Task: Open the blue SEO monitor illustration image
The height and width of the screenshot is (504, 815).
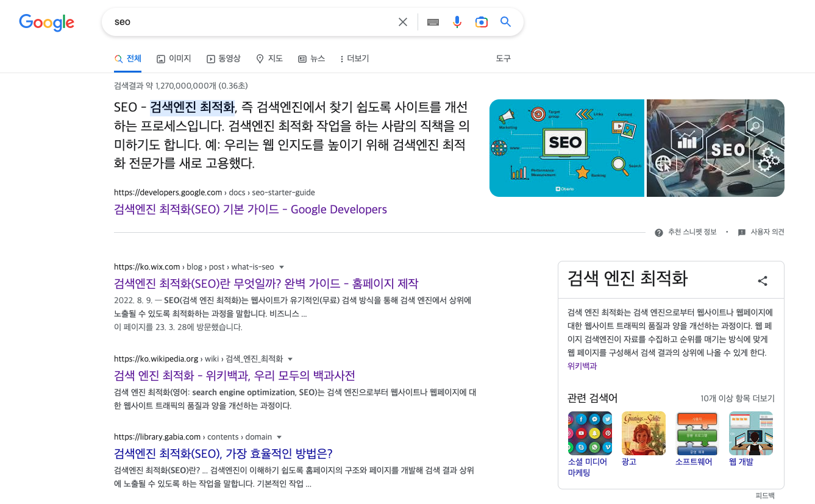Action: click(x=567, y=148)
